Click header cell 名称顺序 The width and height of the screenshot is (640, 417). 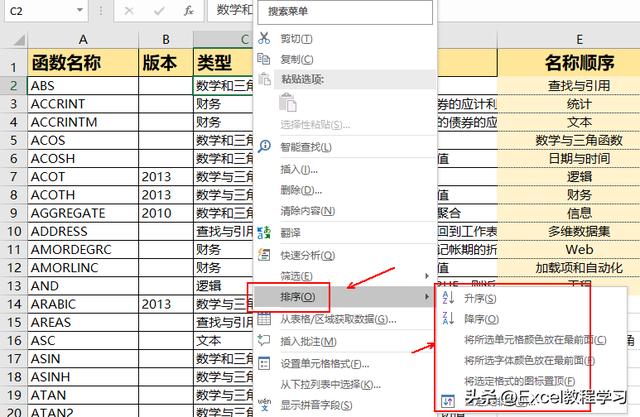[579, 62]
